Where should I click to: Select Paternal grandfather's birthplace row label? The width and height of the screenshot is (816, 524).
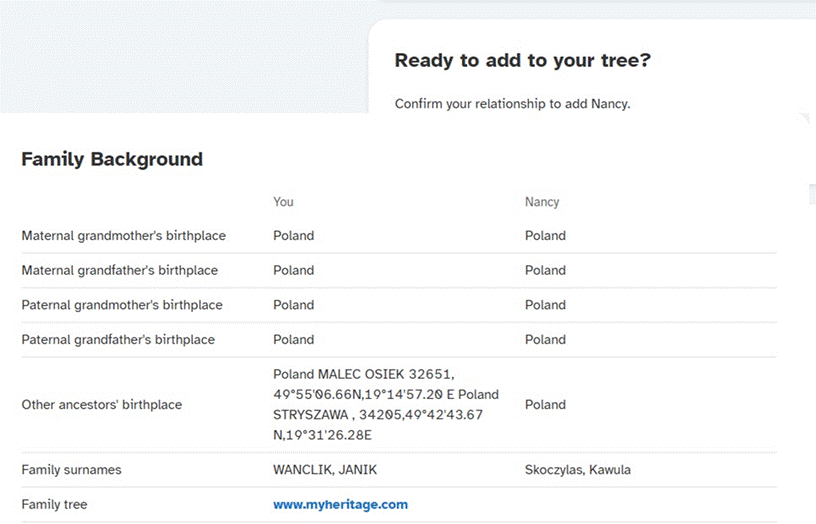point(118,340)
